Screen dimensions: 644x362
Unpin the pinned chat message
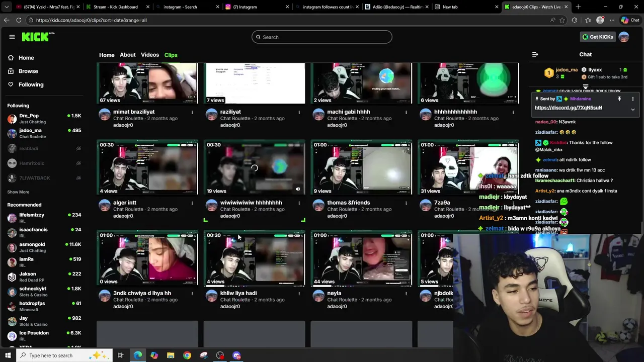619,99
